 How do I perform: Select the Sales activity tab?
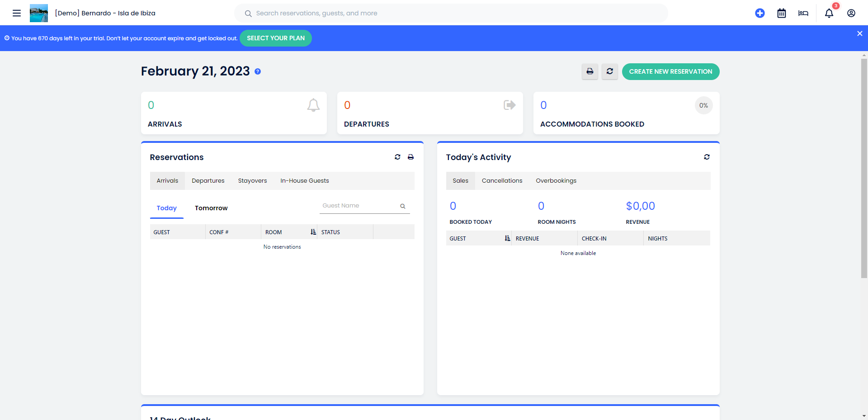coord(461,181)
